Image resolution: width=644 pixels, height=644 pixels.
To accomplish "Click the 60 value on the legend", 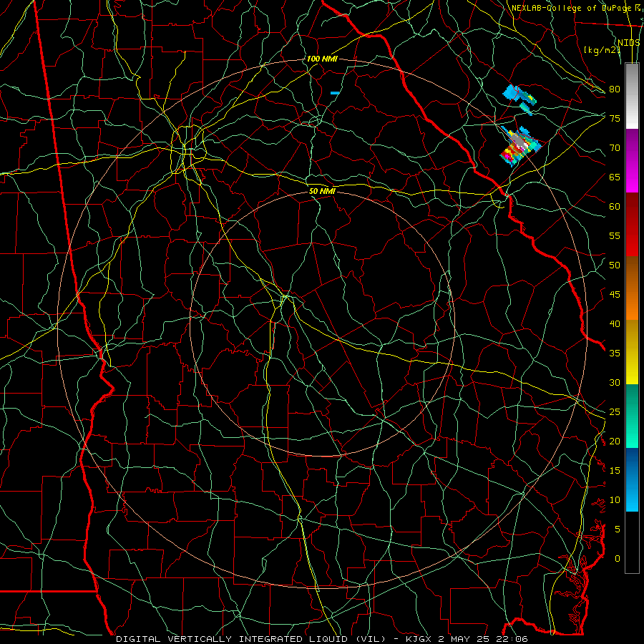I will tap(615, 207).
